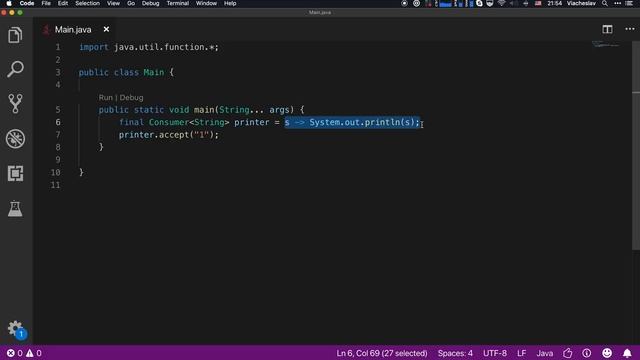Click the highlighted lambda expression selection
The width and height of the screenshot is (640, 360).
point(352,122)
